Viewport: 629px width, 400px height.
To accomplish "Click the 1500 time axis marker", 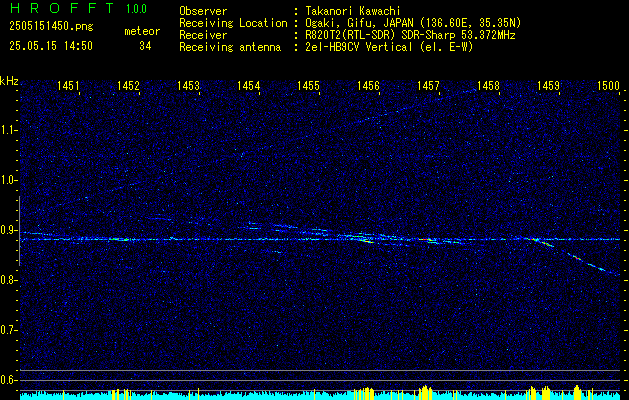I will 609,85.
